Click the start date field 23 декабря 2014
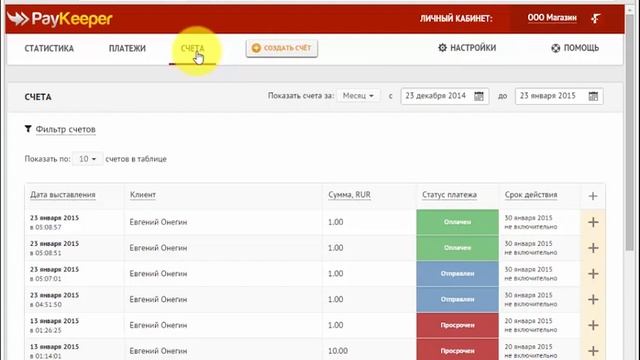The image size is (640, 360). tap(445, 96)
